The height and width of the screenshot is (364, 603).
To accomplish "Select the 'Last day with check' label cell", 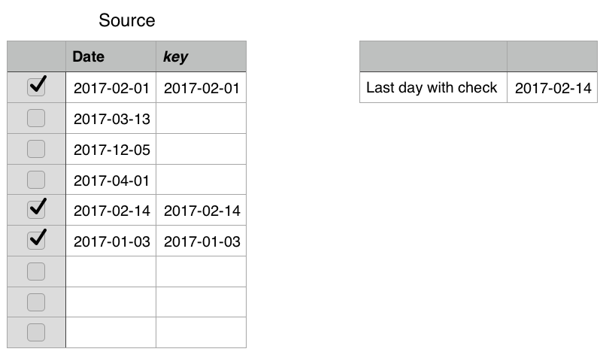I will click(x=432, y=88).
